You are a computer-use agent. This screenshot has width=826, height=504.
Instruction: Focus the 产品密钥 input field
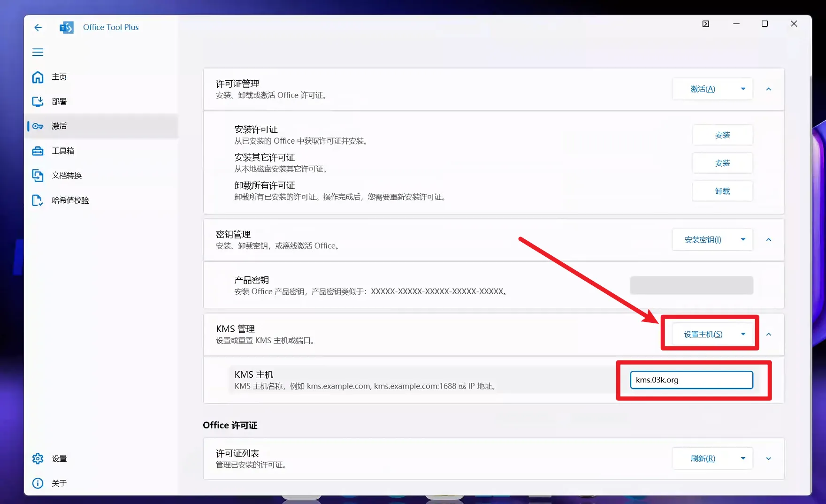691,285
